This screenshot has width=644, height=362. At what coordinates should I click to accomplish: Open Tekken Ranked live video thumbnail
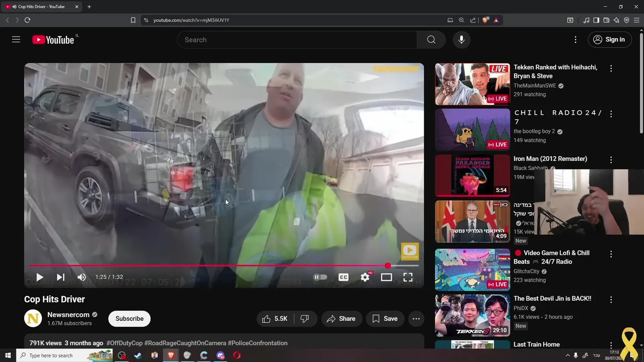point(472,84)
